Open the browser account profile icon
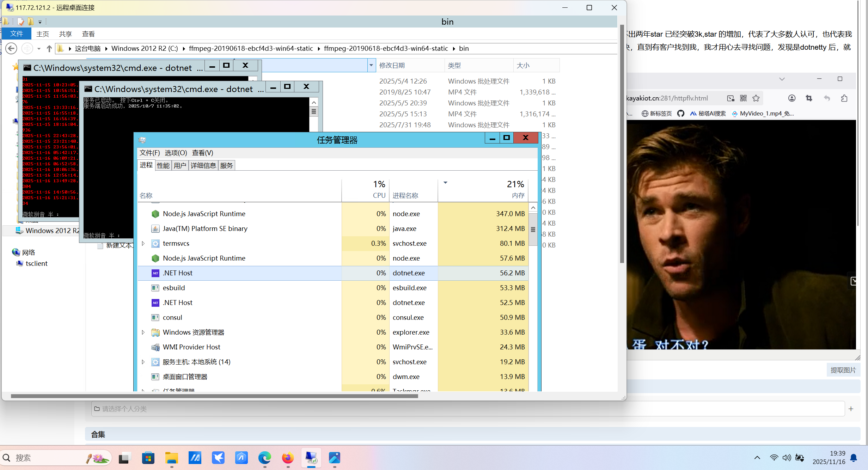Image resolution: width=868 pixels, height=470 pixels. 792,98
